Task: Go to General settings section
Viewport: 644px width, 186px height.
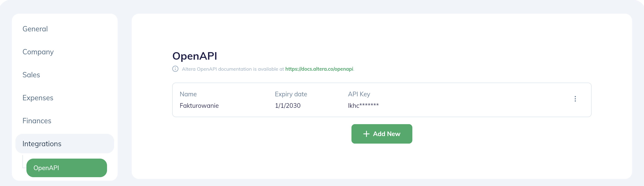Action: 35,29
